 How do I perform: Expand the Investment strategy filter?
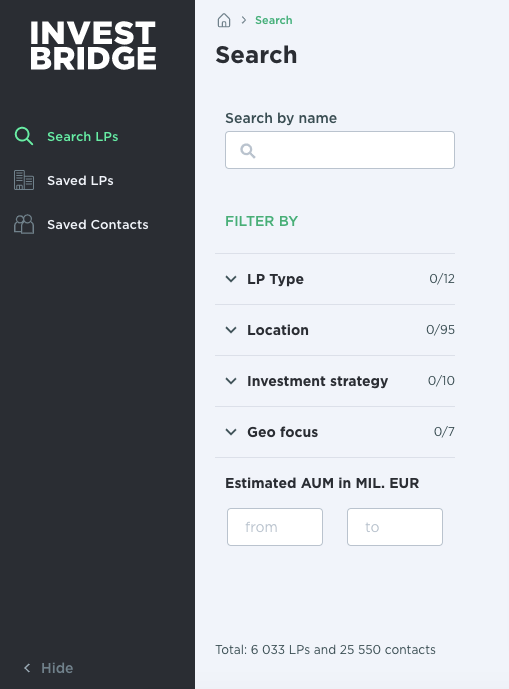pyautogui.click(x=335, y=381)
